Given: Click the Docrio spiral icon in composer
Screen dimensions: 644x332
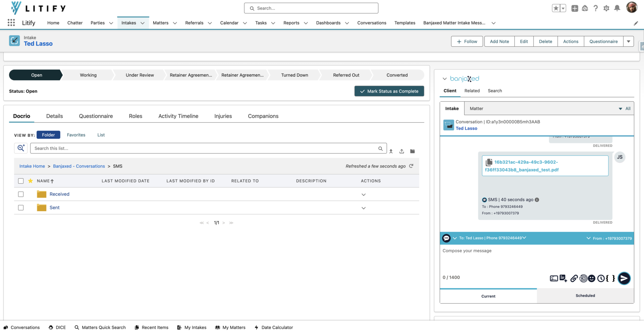Looking at the screenshot, I should coord(583,278).
